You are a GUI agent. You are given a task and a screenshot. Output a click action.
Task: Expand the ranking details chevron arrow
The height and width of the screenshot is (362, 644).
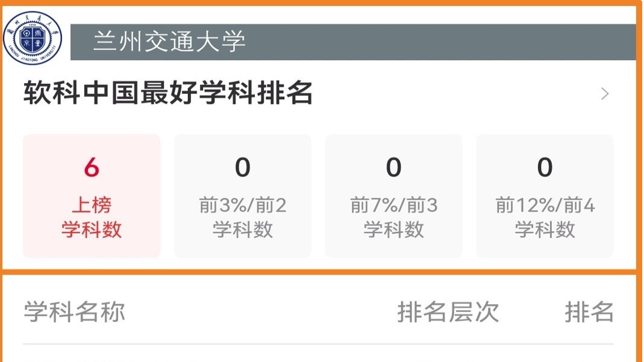point(605,94)
